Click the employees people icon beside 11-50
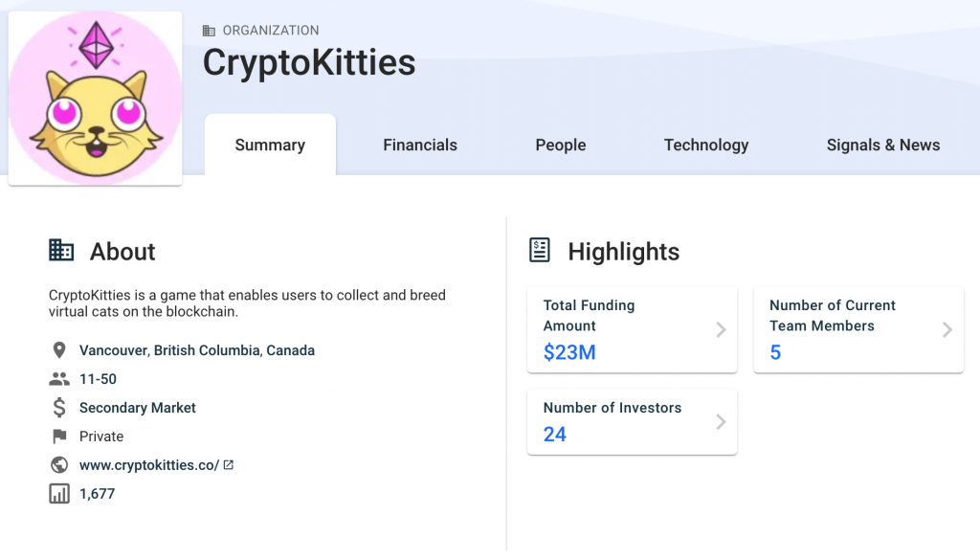980x560 pixels. coord(59,379)
